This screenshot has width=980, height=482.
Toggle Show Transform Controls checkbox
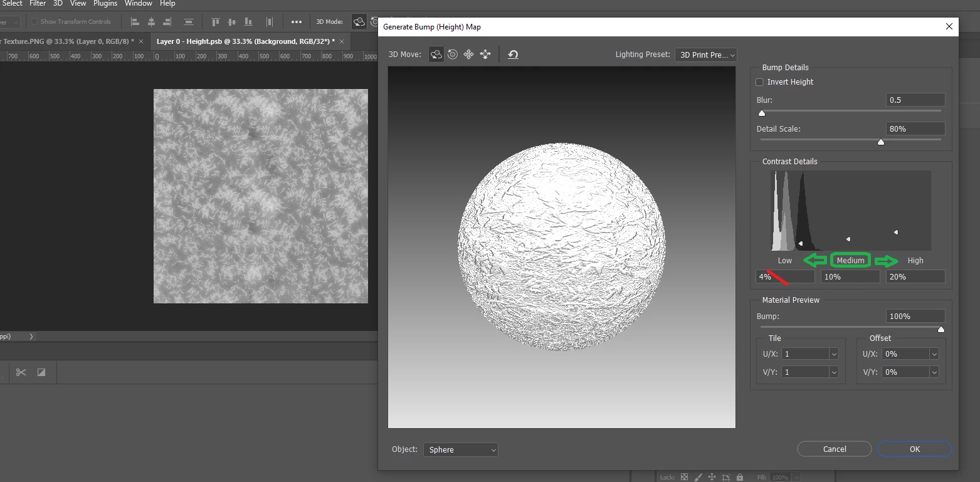pos(35,22)
